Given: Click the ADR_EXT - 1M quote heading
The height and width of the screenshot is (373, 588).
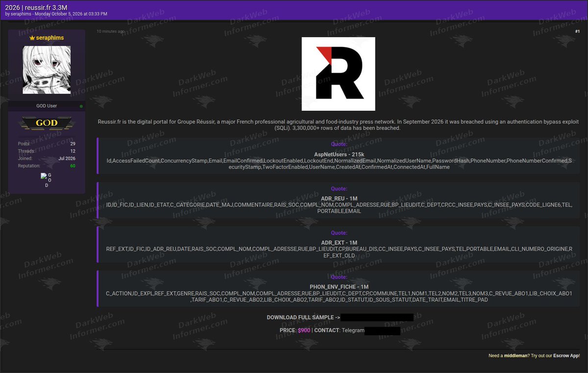Looking at the screenshot, I should [339, 243].
